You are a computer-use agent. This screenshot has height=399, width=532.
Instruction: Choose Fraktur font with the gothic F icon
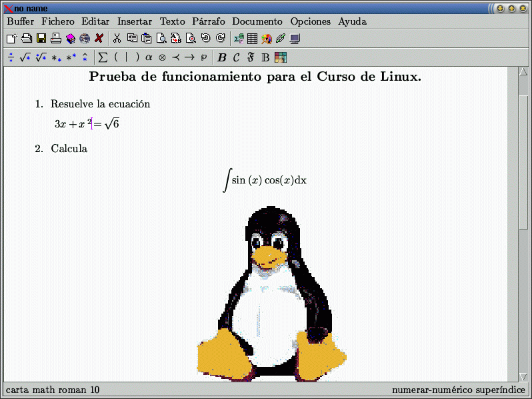(251, 58)
